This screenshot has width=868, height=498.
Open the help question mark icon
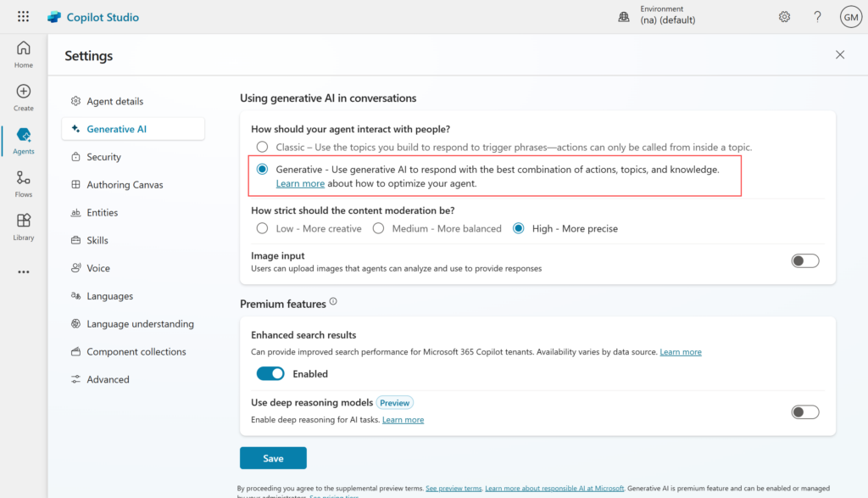817,17
